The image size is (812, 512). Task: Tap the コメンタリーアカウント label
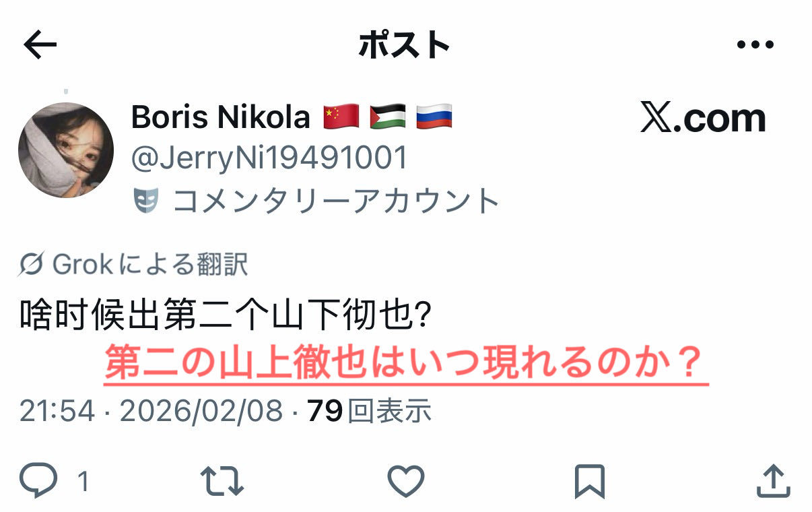tap(336, 201)
